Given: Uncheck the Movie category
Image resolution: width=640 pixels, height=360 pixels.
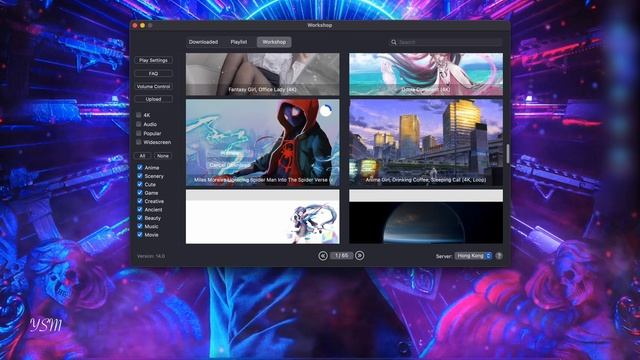Looking at the screenshot, I should (140, 235).
